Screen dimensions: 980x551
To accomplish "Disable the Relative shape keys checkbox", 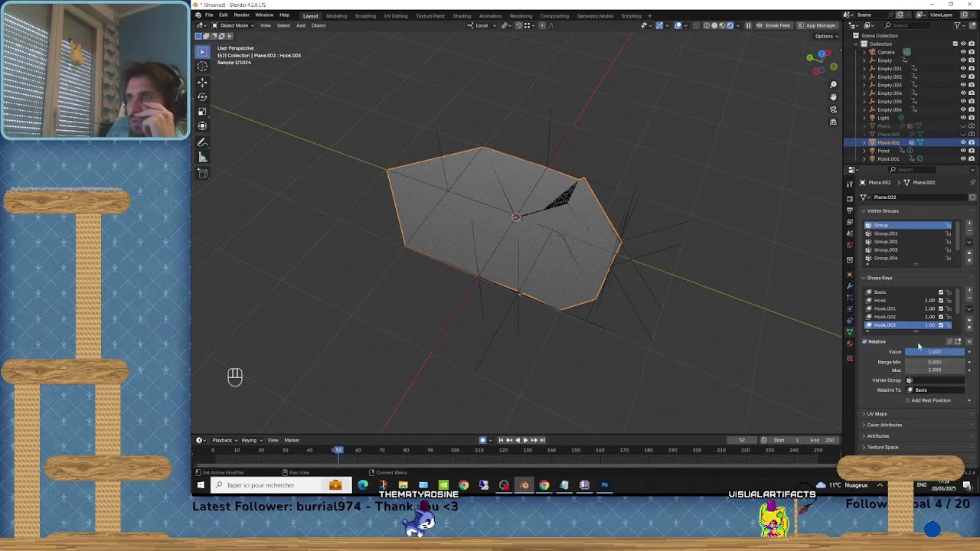I will [x=865, y=341].
